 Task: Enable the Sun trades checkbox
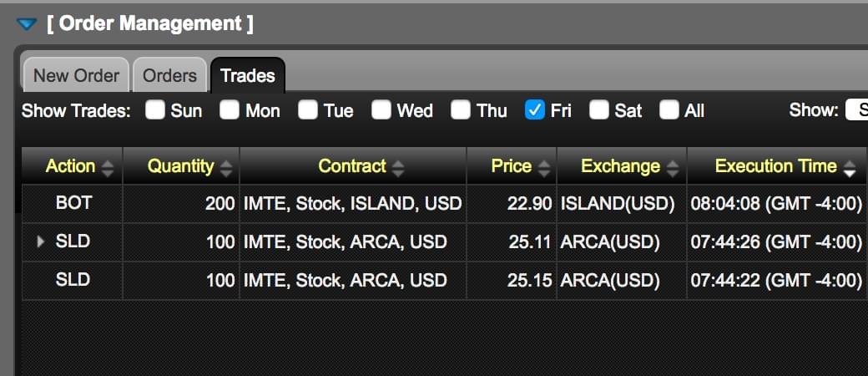pyautogui.click(x=155, y=110)
